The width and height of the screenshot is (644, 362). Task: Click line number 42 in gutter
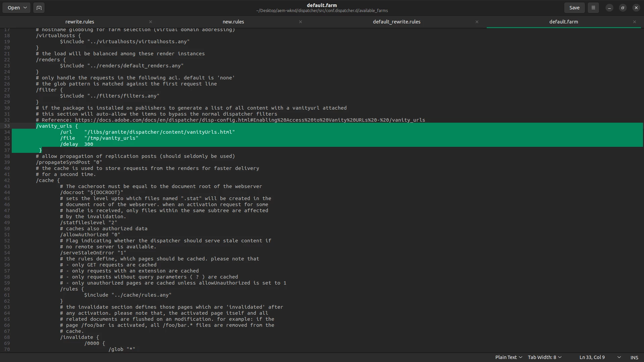[7, 180]
